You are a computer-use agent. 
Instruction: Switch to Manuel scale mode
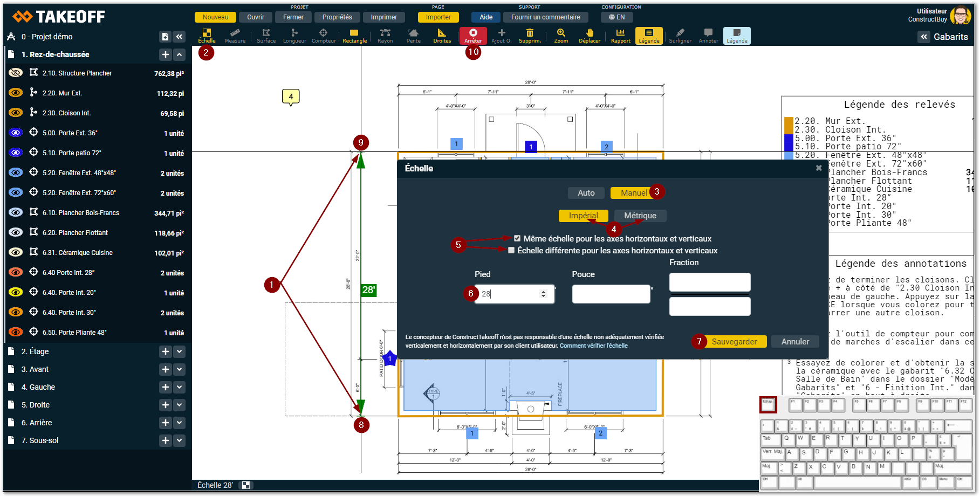633,193
